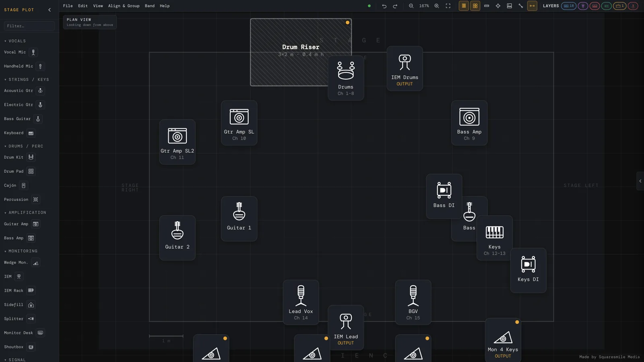Viewport: 644px width, 362px height.
Task: Click the redo arrow in the toolbar
Action: pyautogui.click(x=395, y=6)
